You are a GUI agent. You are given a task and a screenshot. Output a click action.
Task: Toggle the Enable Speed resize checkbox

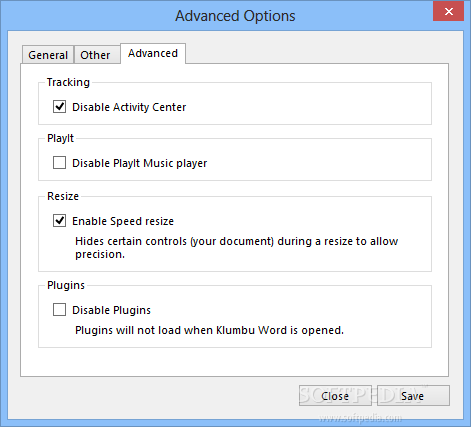point(59,221)
